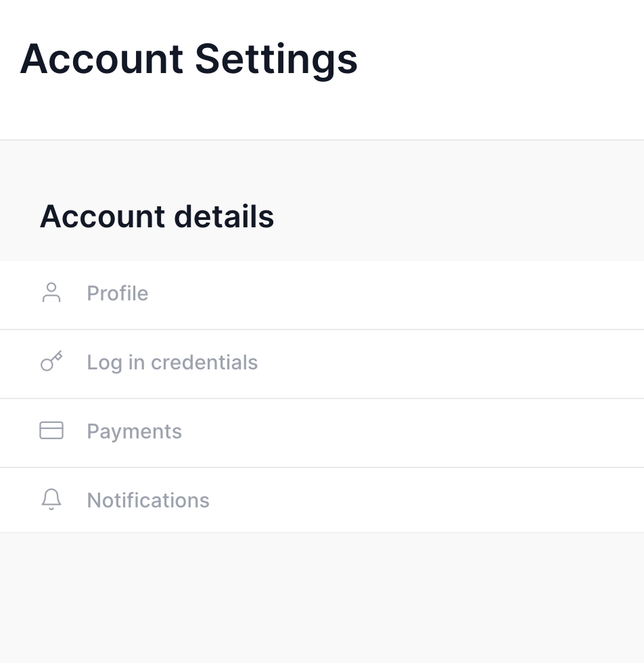Click the Account Settings page title
644x663 pixels.
point(189,59)
